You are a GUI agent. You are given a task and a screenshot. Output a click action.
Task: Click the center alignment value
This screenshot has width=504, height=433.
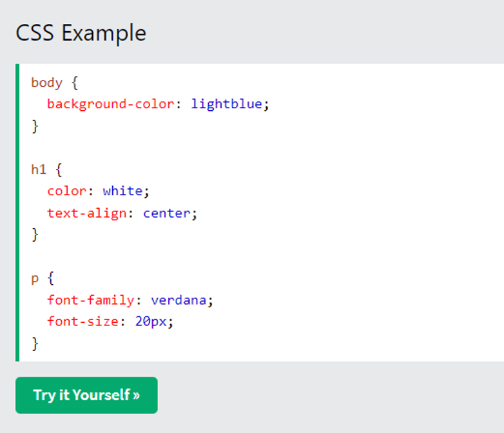pos(166,213)
